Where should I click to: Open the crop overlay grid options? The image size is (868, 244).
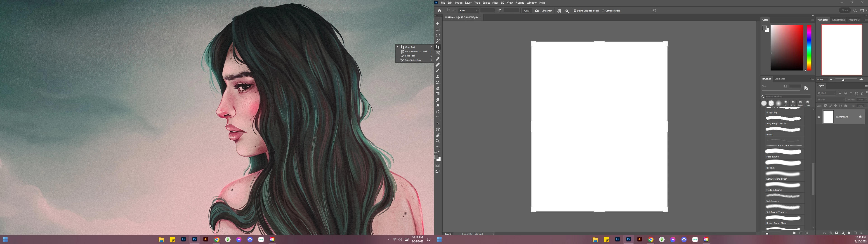[559, 11]
